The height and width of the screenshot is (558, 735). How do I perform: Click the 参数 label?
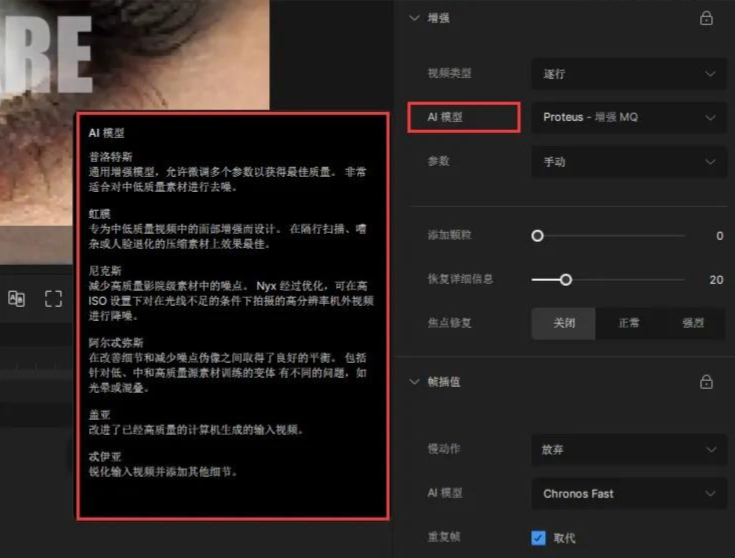point(438,161)
